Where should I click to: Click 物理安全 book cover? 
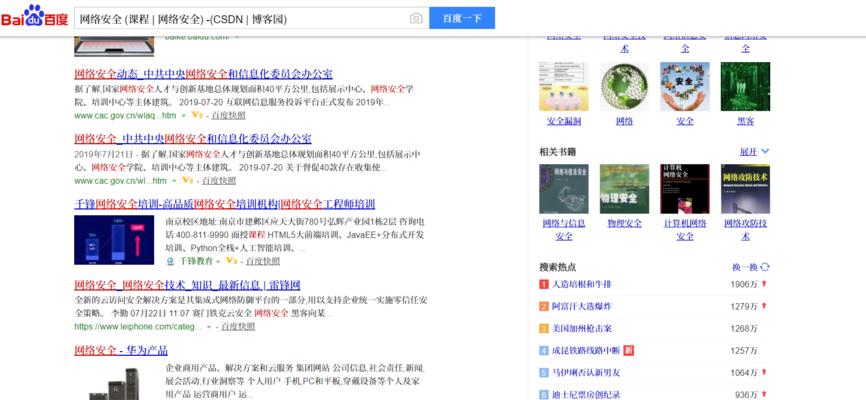click(625, 189)
